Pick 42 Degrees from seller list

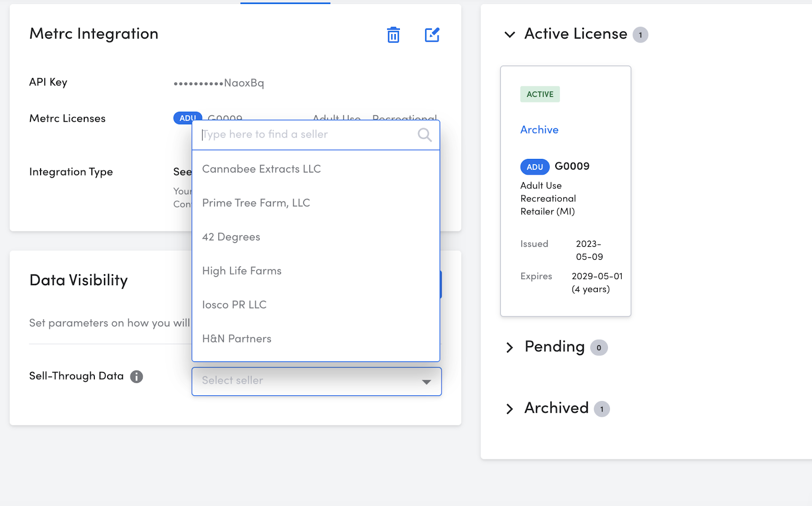pyautogui.click(x=316, y=237)
